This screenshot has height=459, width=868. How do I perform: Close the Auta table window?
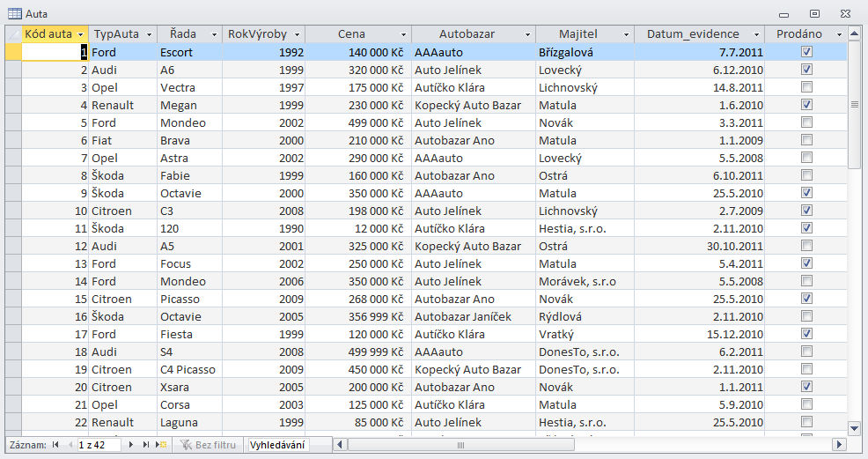845,14
